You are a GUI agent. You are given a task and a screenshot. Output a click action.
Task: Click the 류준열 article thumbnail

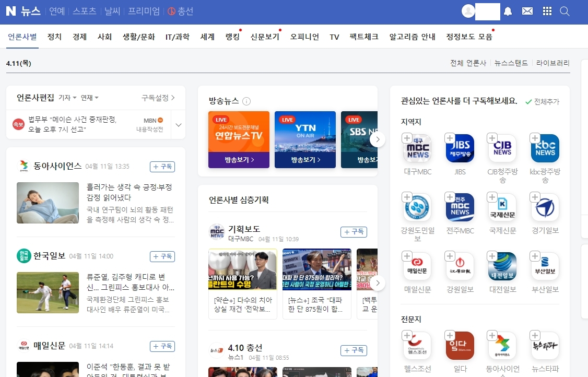click(48, 292)
